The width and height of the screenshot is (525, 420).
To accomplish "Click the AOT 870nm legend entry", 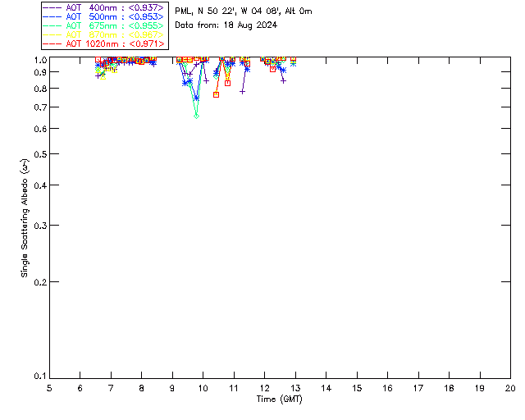I will 103,34.
